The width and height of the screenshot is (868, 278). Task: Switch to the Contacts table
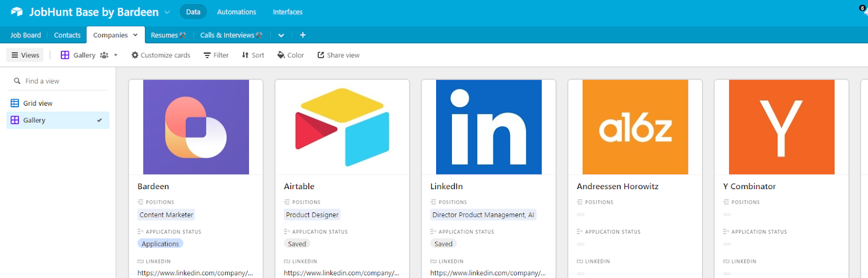[67, 35]
